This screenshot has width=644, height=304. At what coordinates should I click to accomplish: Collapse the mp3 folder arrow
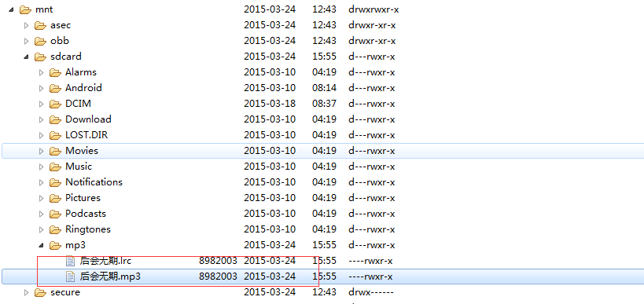click(41, 245)
